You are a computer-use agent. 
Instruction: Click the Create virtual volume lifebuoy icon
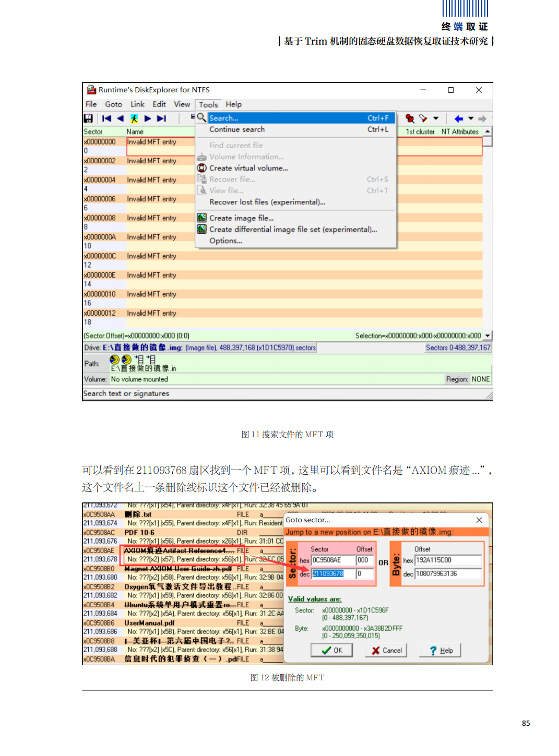coord(201,168)
